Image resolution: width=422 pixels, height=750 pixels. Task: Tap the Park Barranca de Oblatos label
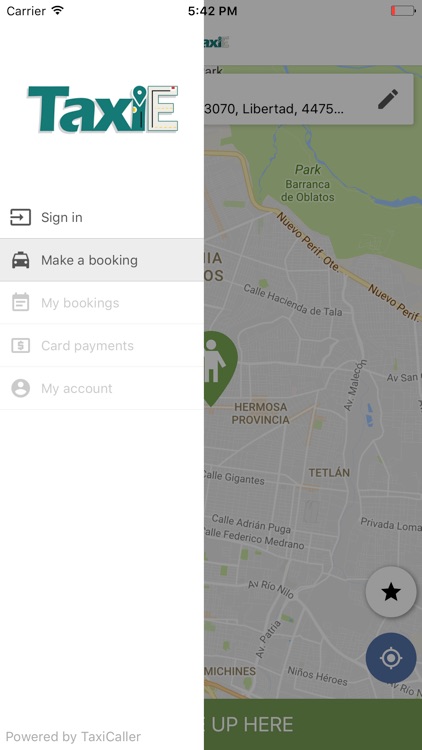(308, 183)
